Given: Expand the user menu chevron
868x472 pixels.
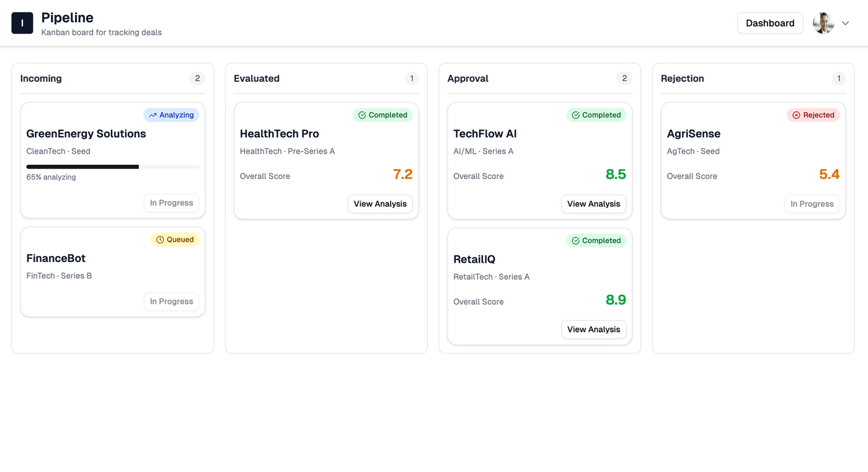Looking at the screenshot, I should pyautogui.click(x=845, y=23).
